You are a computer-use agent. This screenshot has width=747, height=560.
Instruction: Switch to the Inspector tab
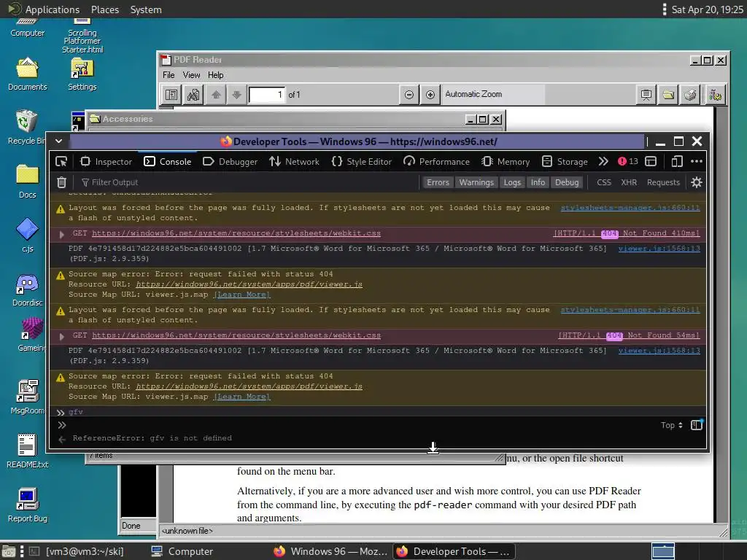[x=106, y=161]
